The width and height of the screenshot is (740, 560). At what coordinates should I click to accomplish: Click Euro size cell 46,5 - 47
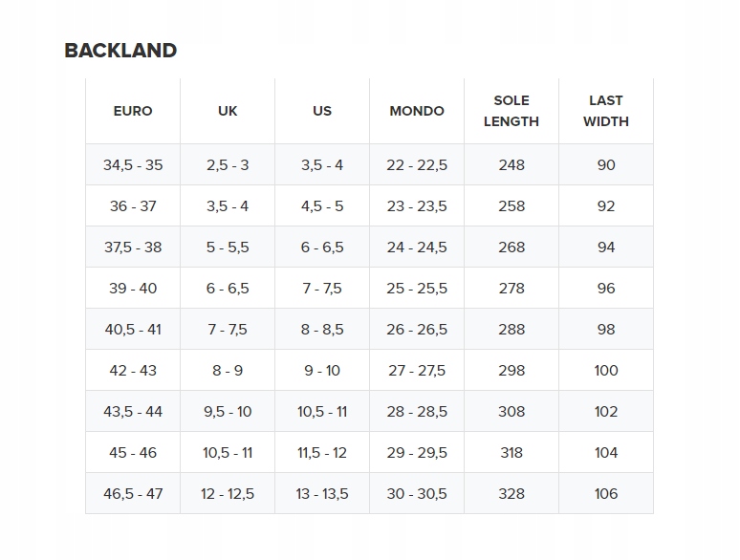click(x=133, y=494)
